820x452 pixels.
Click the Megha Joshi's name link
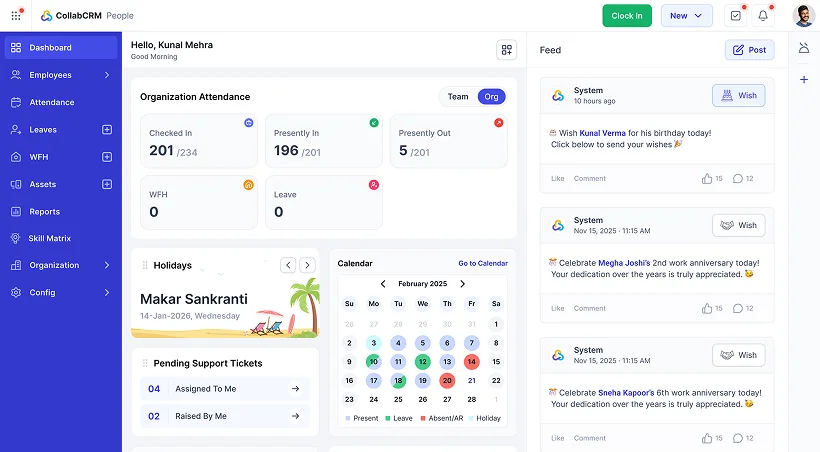(x=624, y=263)
